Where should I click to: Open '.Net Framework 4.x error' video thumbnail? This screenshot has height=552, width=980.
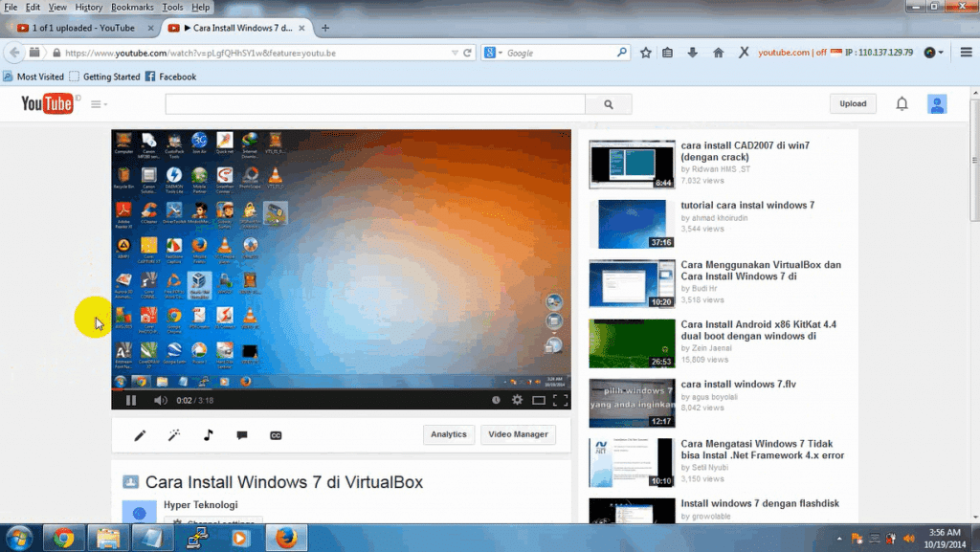(632, 463)
